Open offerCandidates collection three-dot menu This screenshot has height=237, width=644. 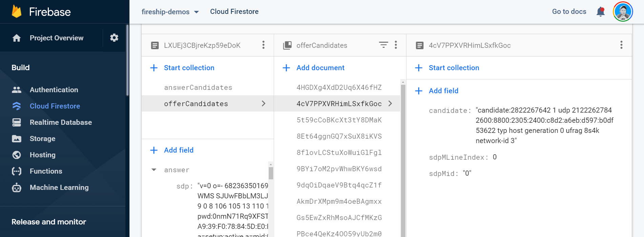point(396,45)
